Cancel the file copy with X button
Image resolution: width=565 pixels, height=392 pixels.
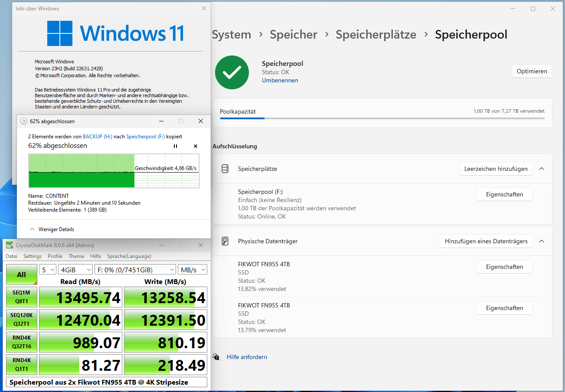[x=196, y=146]
